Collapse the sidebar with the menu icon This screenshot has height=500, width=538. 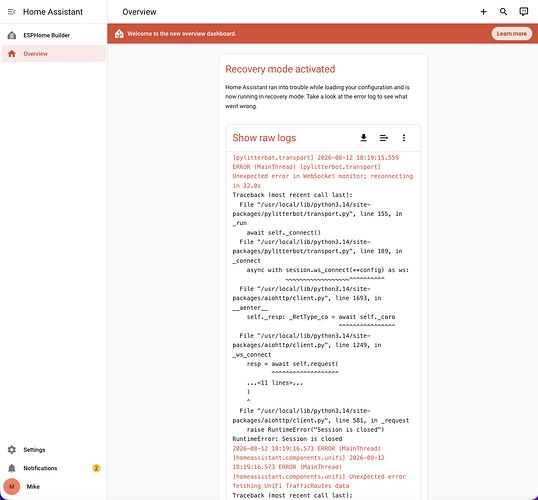coord(12,12)
